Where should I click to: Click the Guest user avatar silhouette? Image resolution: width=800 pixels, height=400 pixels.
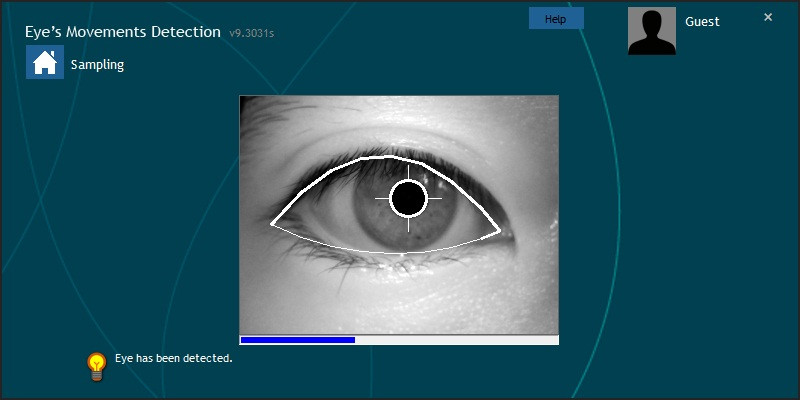point(651,31)
